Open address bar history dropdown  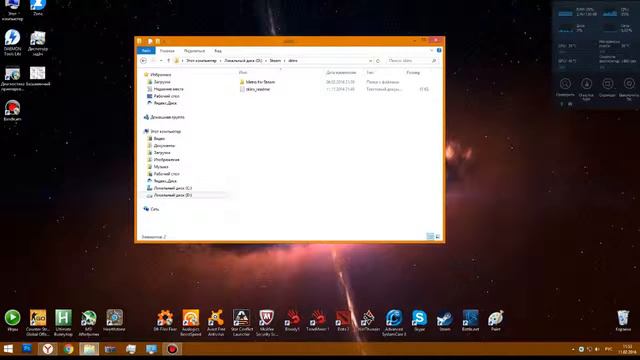pos(370,61)
